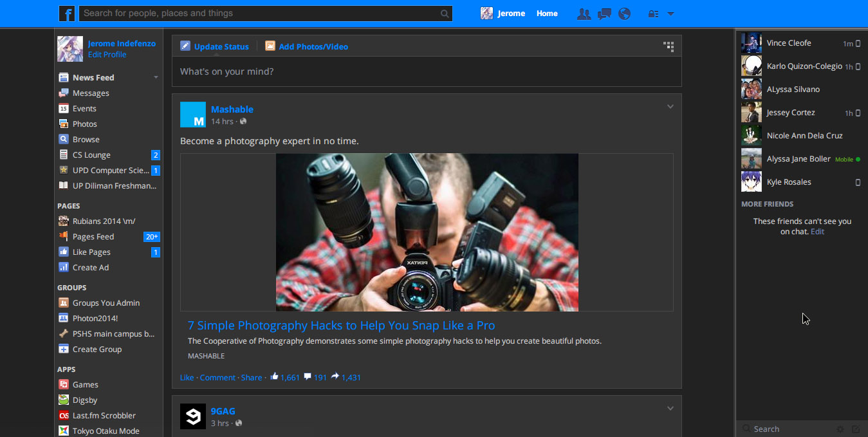868x437 pixels.
Task: Open chat with Kyle Rosales
Action: click(x=801, y=182)
